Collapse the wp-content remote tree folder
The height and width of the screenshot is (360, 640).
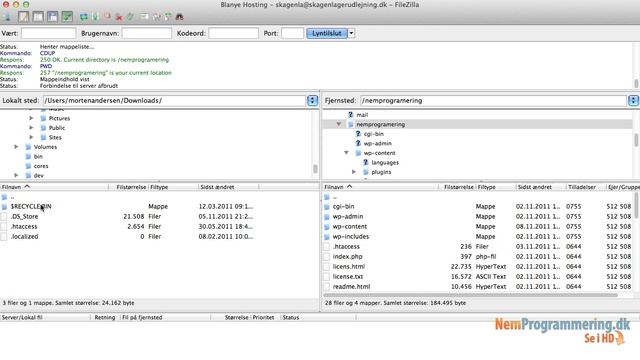(x=347, y=153)
